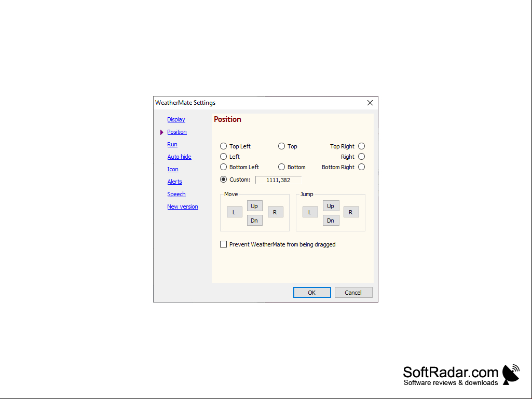Screen dimensions: 532x399
Task: Click the Up button in the Jump group
Action: (x=331, y=206)
